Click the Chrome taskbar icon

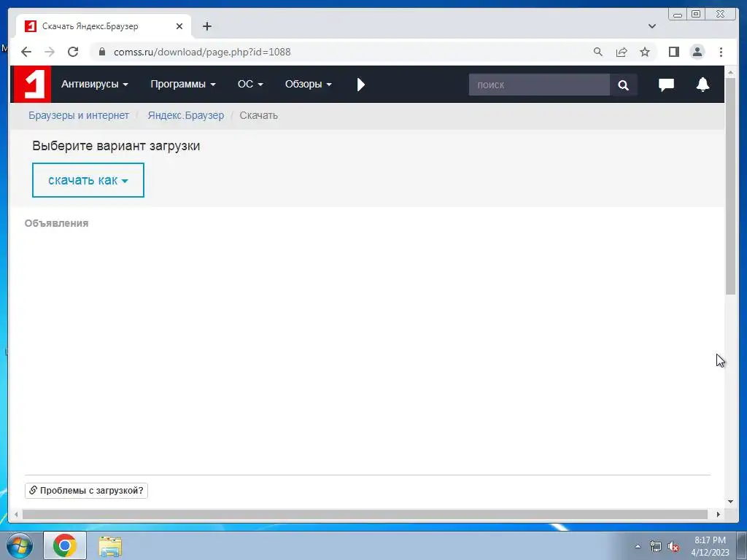point(65,545)
